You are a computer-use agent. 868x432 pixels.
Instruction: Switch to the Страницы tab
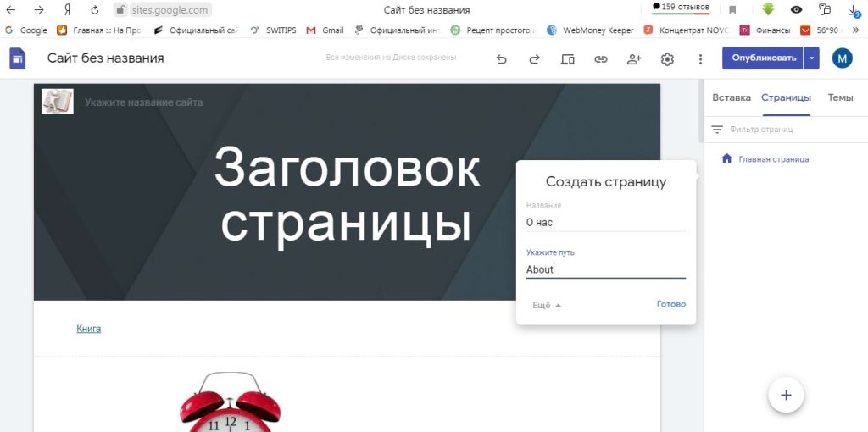tap(786, 97)
